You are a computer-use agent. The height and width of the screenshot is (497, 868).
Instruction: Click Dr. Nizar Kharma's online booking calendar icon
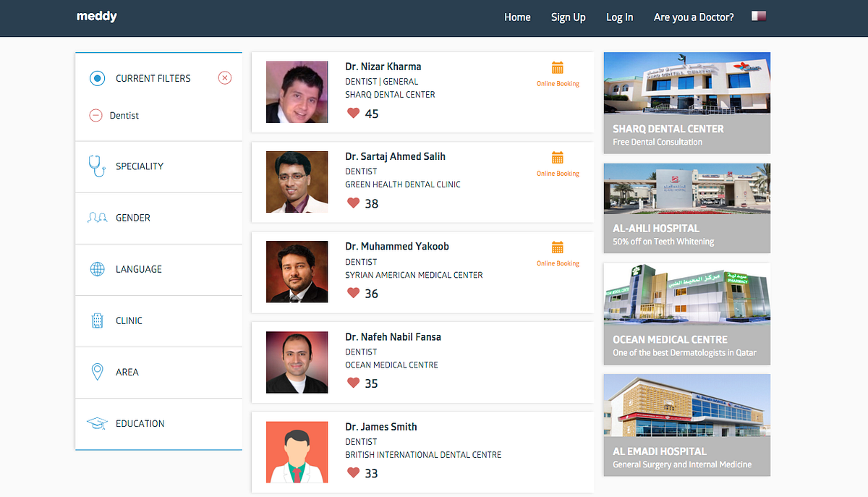click(558, 67)
